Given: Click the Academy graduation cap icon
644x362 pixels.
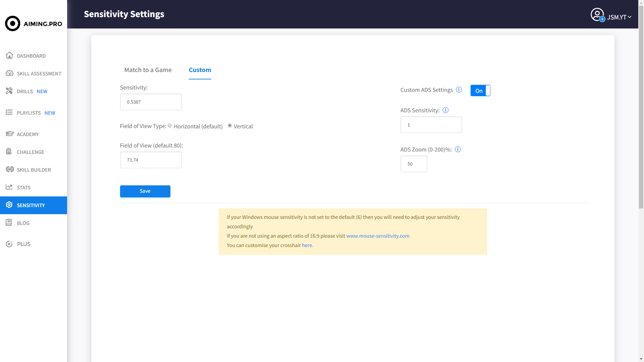Looking at the screenshot, I should [x=9, y=134].
